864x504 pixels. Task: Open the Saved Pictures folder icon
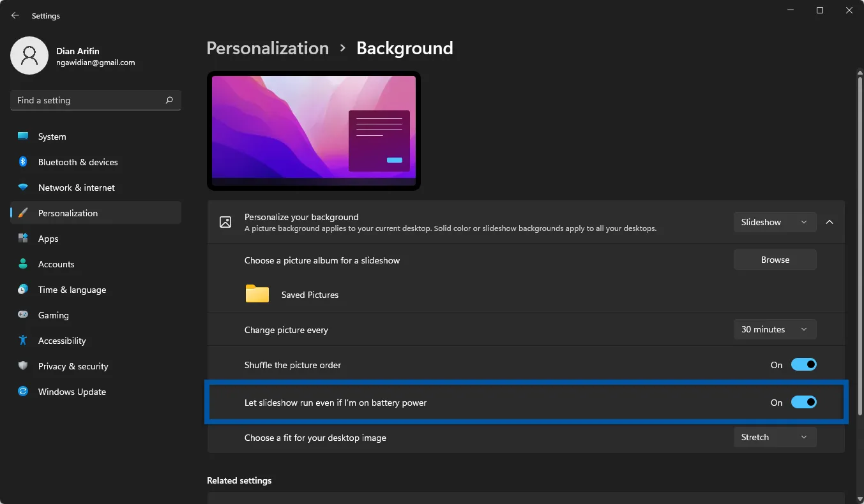[x=257, y=293]
